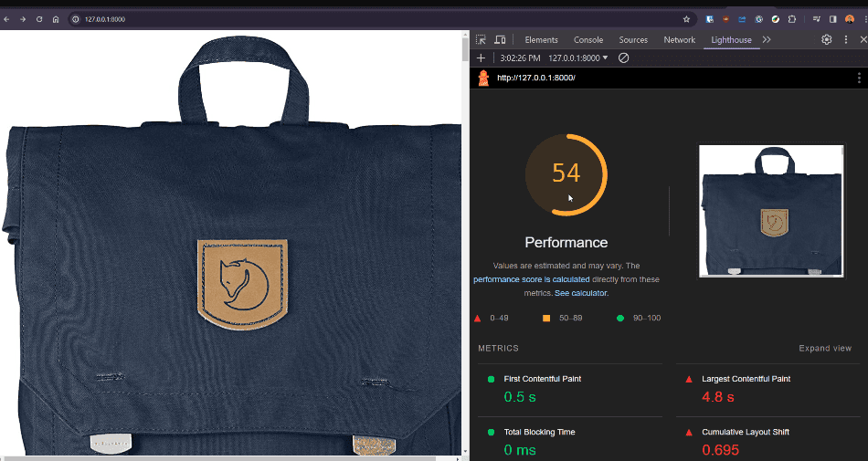The height and width of the screenshot is (461, 868).
Task: Switch to the Network tab
Action: (679, 40)
